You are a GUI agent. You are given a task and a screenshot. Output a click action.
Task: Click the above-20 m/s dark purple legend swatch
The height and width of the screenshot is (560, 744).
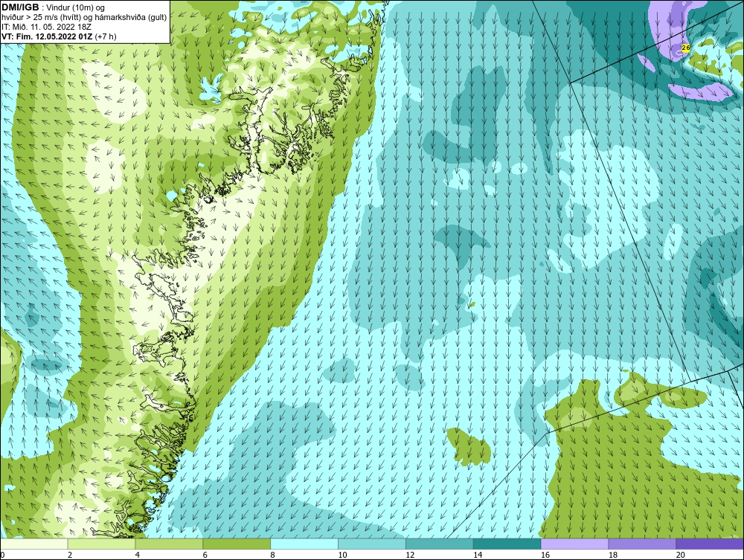tap(710, 544)
